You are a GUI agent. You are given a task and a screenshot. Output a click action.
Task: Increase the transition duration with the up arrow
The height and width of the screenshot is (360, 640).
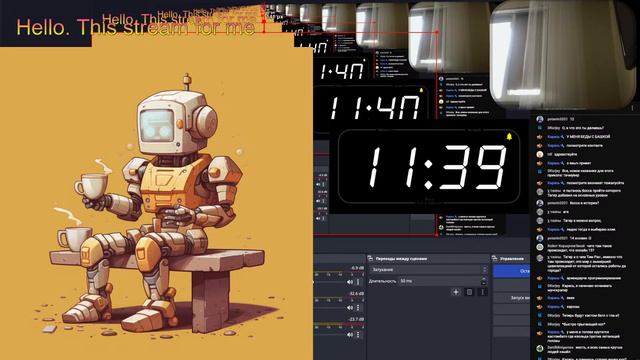click(484, 279)
